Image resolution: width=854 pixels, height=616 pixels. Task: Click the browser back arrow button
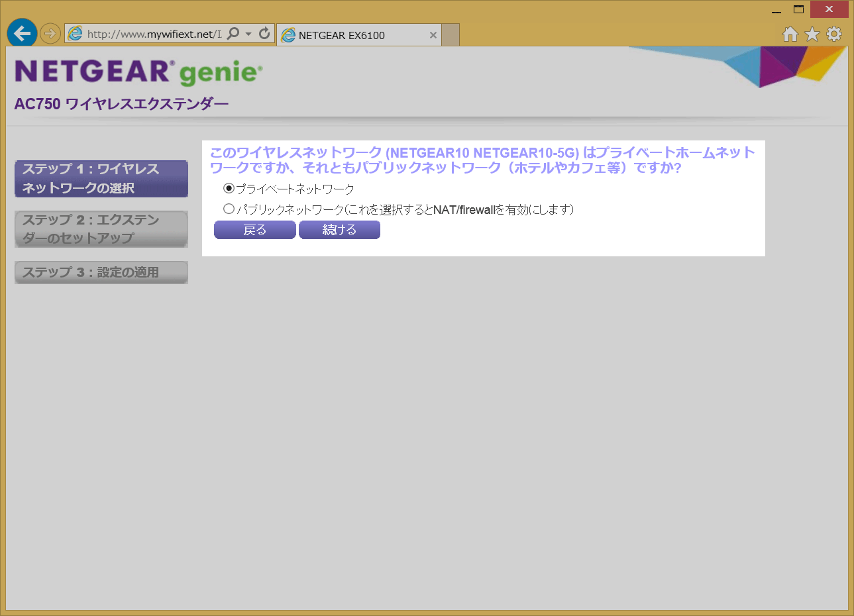pos(22,33)
